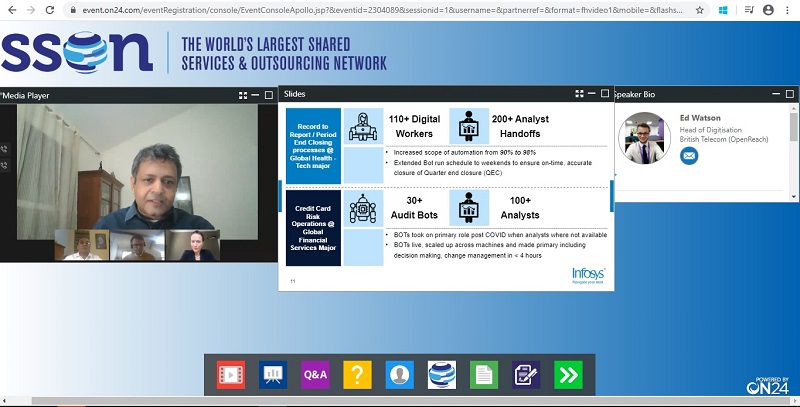
Task: Click the green double-arrow dock icon
Action: point(568,375)
